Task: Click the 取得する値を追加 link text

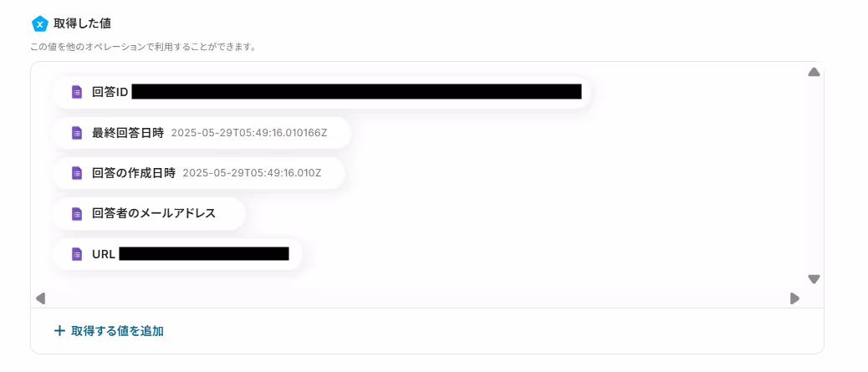Action: point(117,331)
